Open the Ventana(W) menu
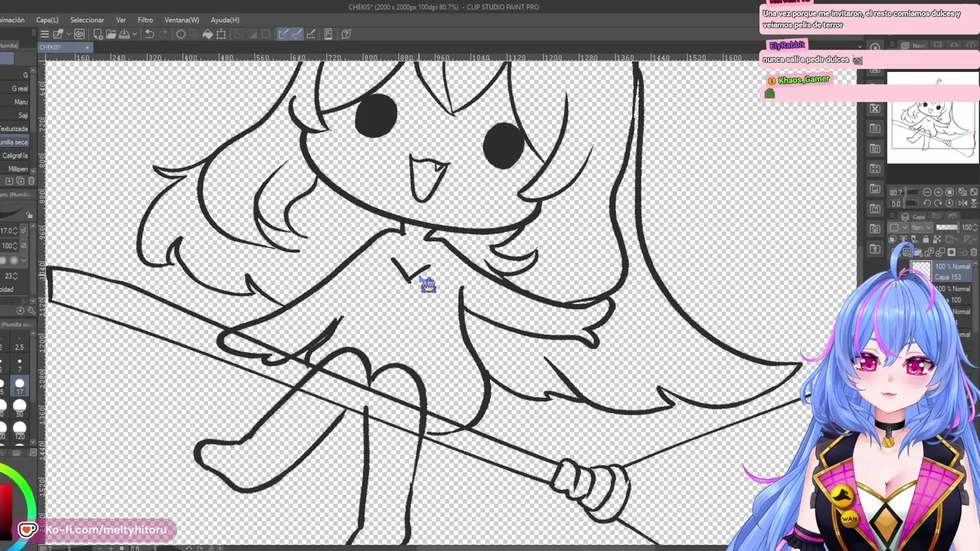The image size is (980, 551). click(181, 20)
